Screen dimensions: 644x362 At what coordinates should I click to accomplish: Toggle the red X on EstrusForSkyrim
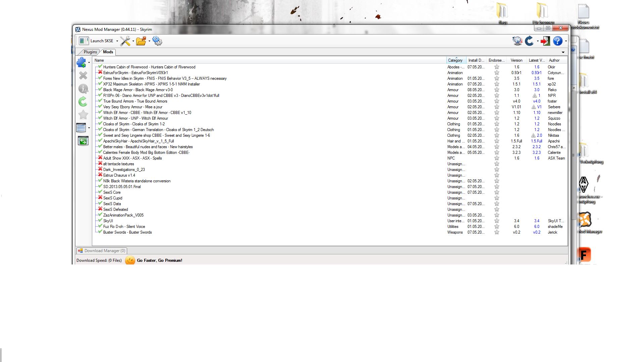[x=100, y=72]
